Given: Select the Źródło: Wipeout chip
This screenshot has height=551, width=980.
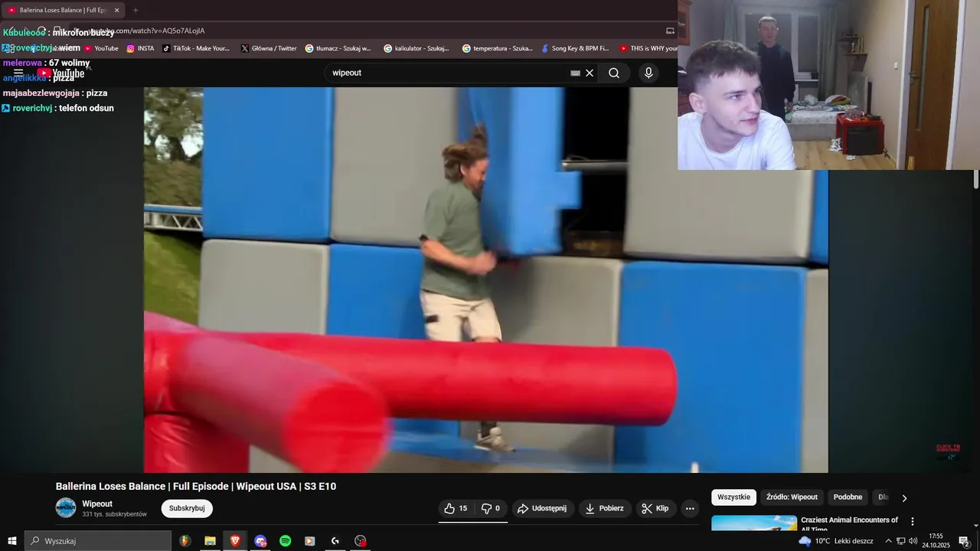Looking at the screenshot, I should (792, 497).
